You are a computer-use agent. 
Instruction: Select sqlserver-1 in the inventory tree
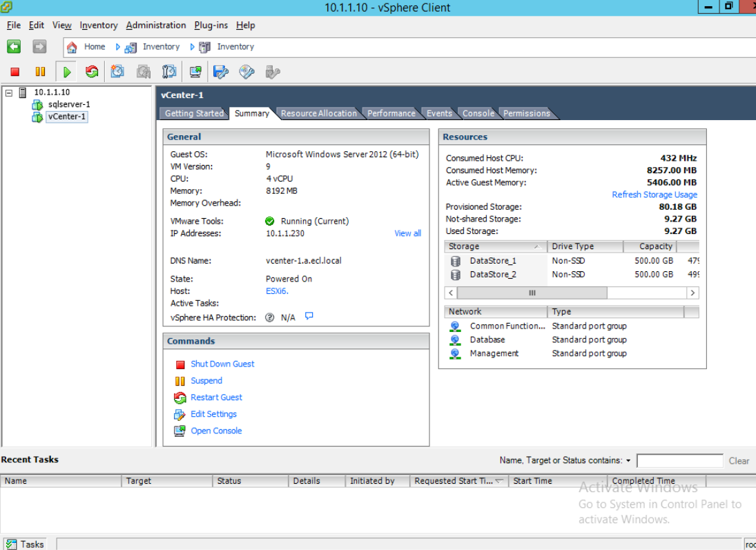click(x=69, y=105)
